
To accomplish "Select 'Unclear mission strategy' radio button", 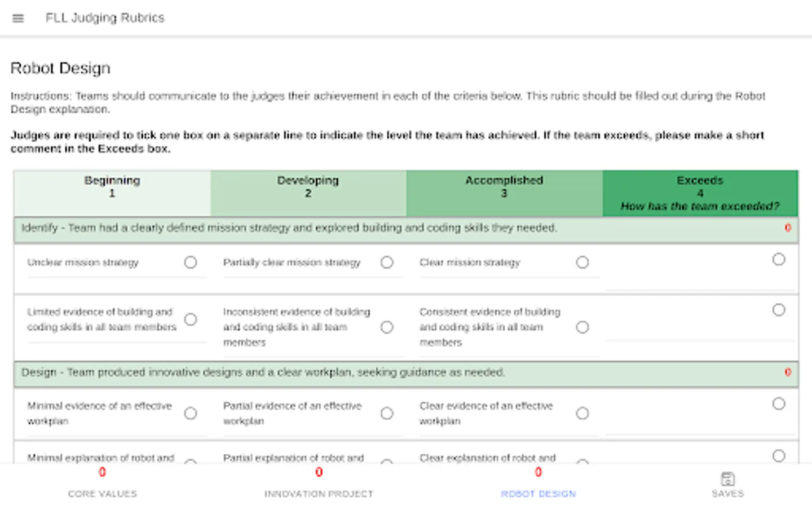I will [x=191, y=262].
